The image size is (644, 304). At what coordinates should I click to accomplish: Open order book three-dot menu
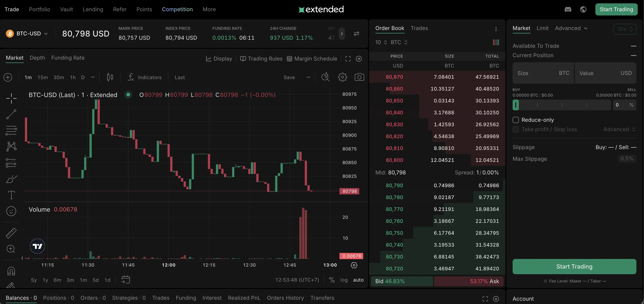pos(496,29)
